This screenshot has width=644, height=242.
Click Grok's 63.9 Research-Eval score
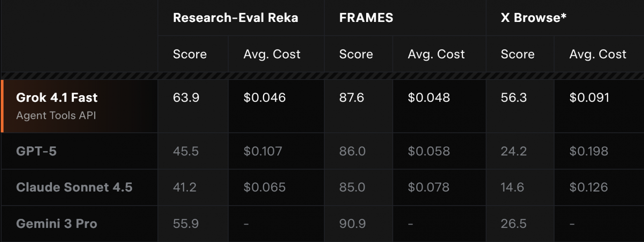pyautogui.click(x=186, y=98)
